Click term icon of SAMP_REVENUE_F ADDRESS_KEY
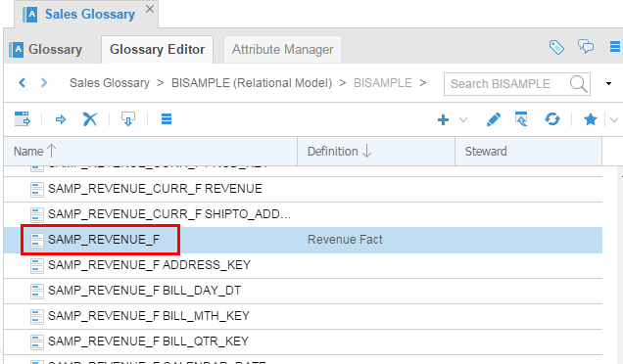This screenshot has width=623, height=364. click(37, 265)
